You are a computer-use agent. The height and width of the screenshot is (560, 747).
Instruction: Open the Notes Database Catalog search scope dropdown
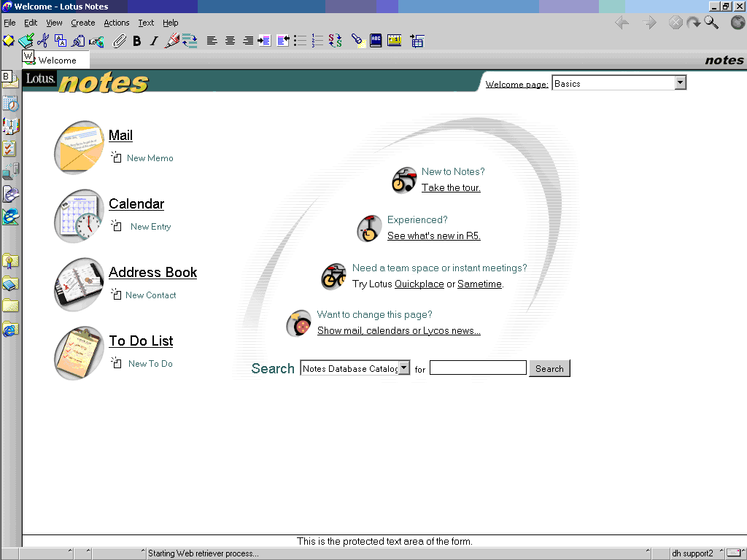(404, 367)
